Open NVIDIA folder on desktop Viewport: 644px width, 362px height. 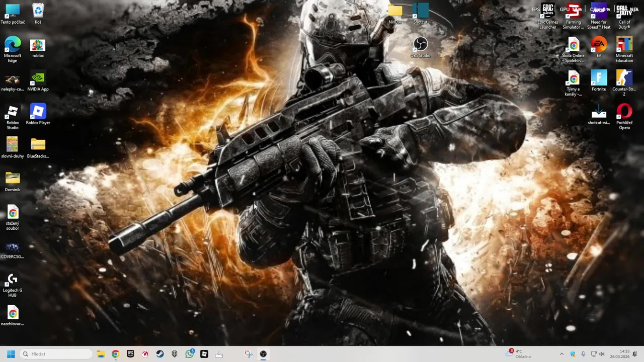(x=395, y=14)
